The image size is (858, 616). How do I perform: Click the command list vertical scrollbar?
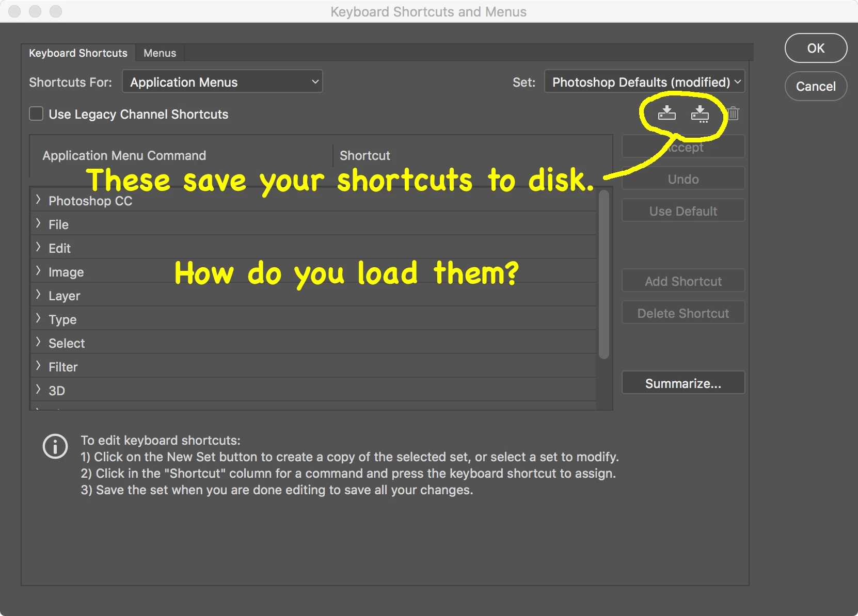(603, 274)
